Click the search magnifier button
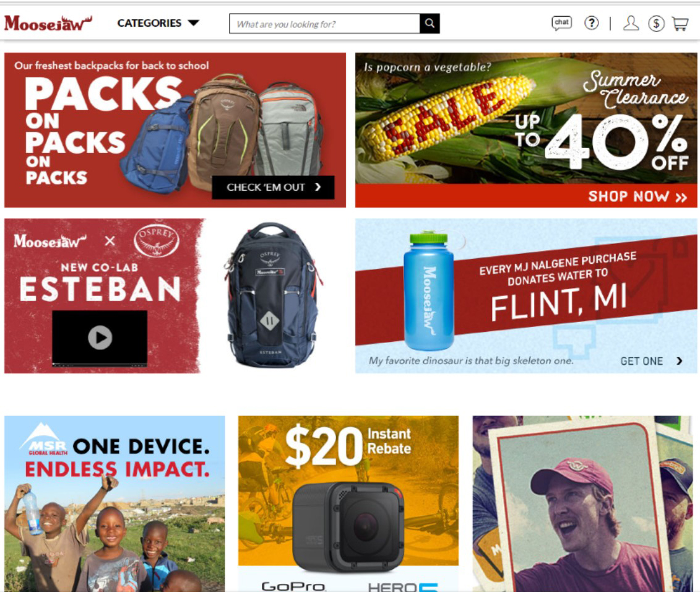Image resolution: width=700 pixels, height=592 pixels. pyautogui.click(x=430, y=24)
